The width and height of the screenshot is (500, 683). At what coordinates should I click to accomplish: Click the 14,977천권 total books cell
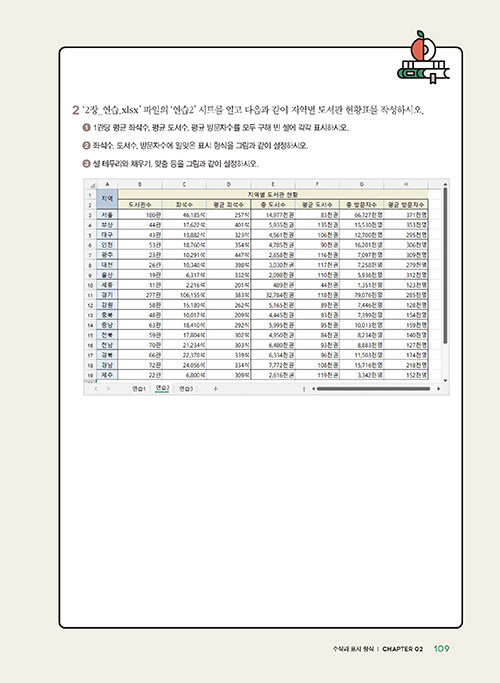[x=273, y=215]
